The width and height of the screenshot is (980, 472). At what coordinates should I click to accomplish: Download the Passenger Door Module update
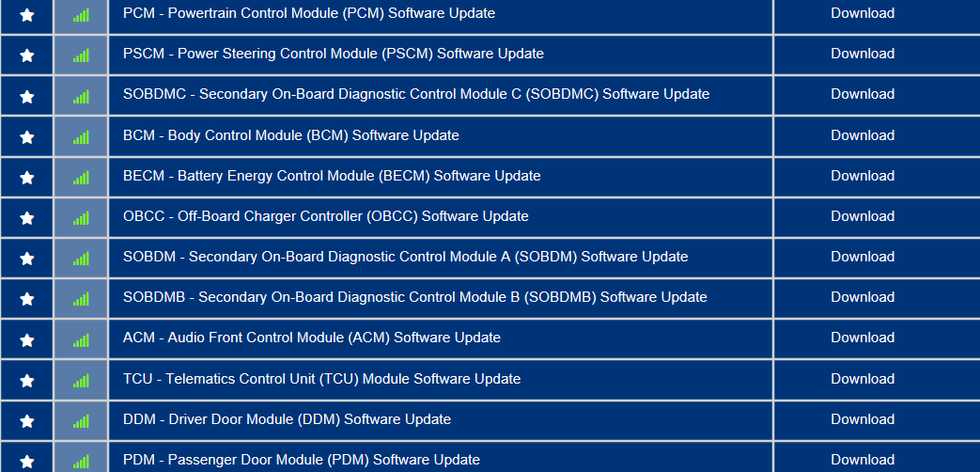pyautogui.click(x=862, y=460)
